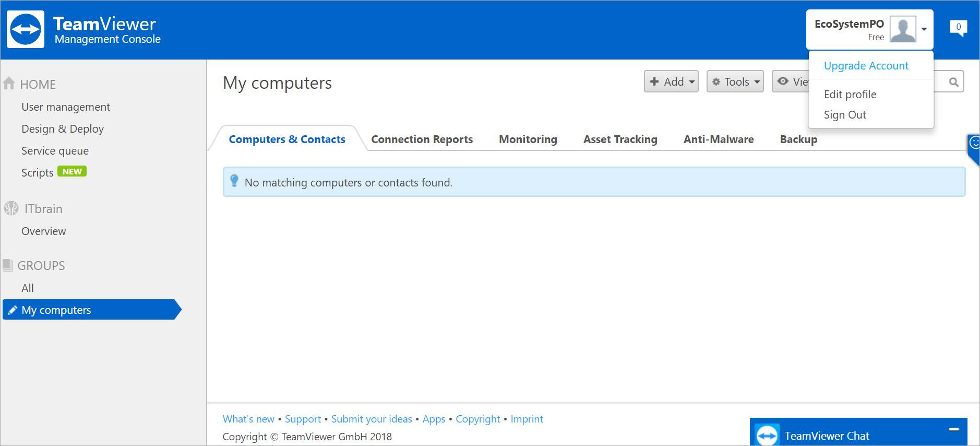Click the TeamViewer Chat title bar
980x446 pixels.
point(858,432)
